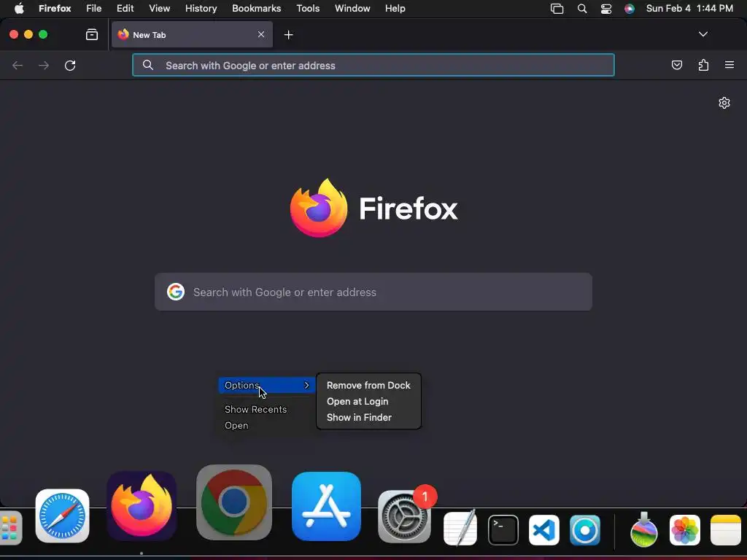
Task: Open Photos from the Dock
Action: (684, 530)
